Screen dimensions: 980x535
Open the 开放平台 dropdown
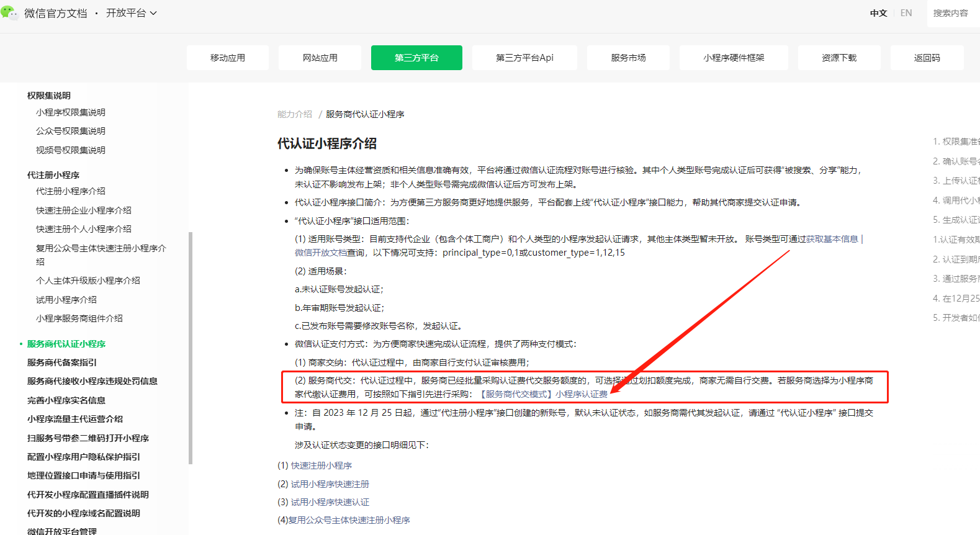point(131,13)
